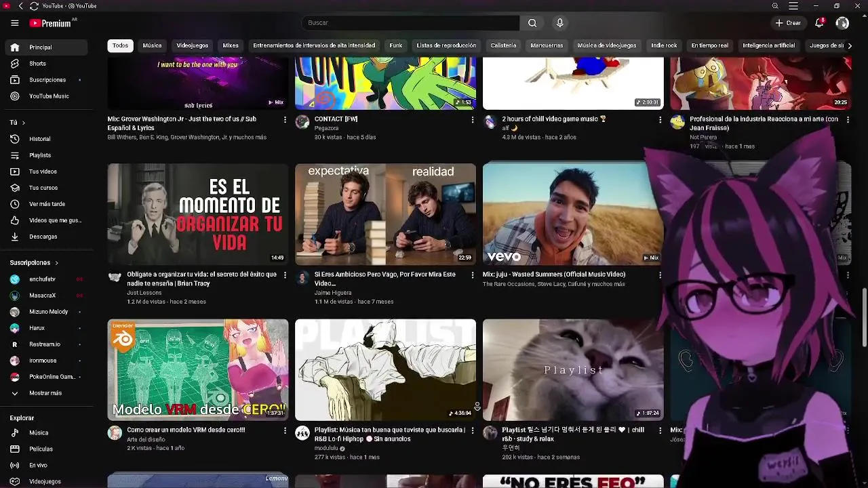Viewport: 868px width, 488px height.
Task: Open Tus cursos in the sidebar
Action: tap(47, 188)
